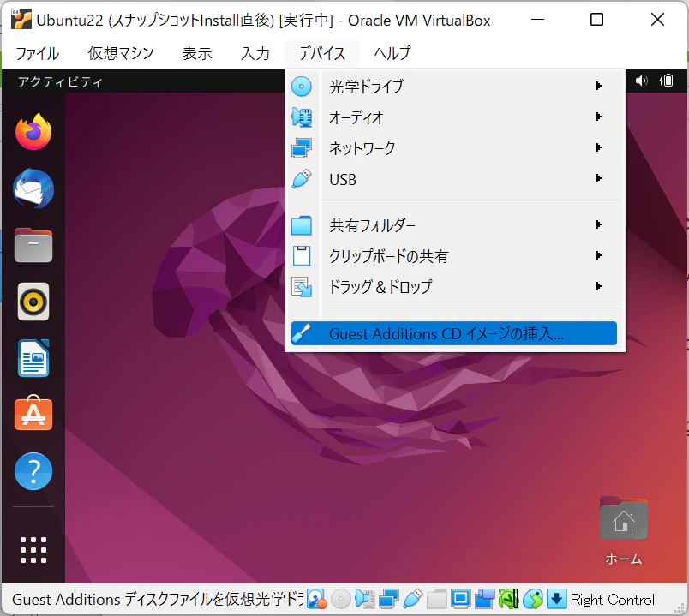Launch Thunderbird mail from the dock
The image size is (689, 616).
[33, 188]
